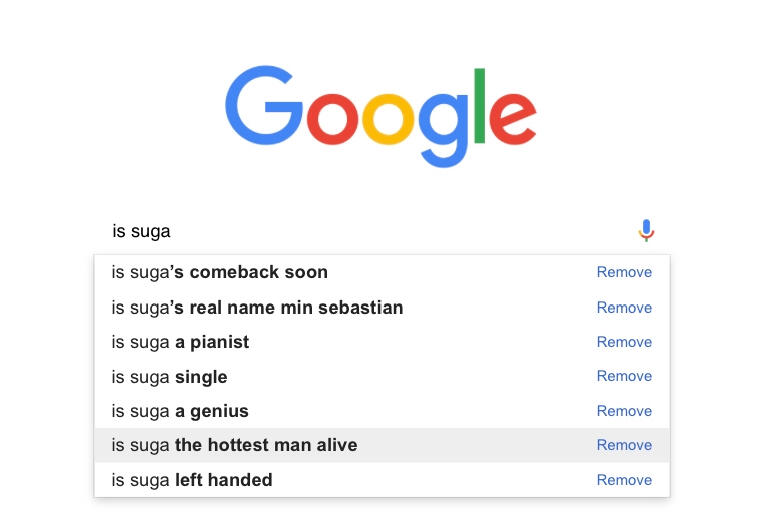Click the search input field with 'is suga'

[360, 232]
